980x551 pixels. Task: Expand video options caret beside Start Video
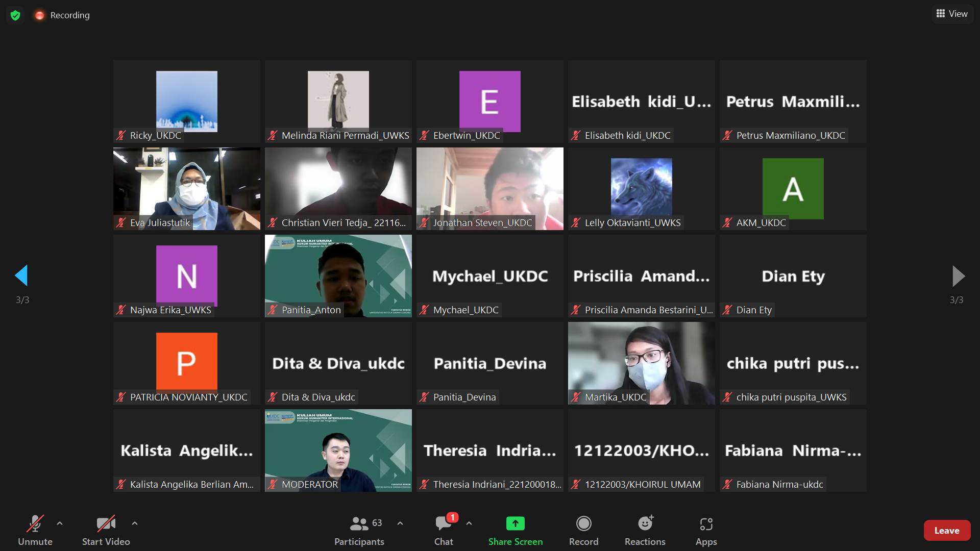pyautogui.click(x=135, y=523)
